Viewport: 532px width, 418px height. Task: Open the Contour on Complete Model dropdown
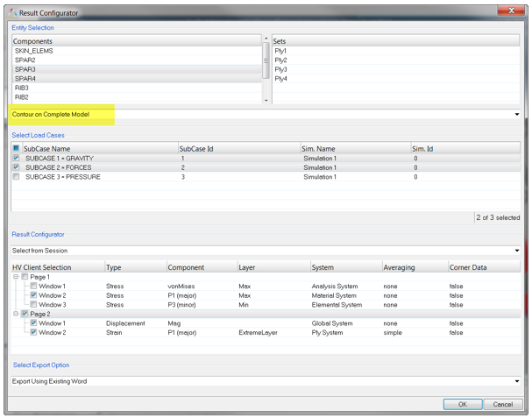pyautogui.click(x=516, y=115)
